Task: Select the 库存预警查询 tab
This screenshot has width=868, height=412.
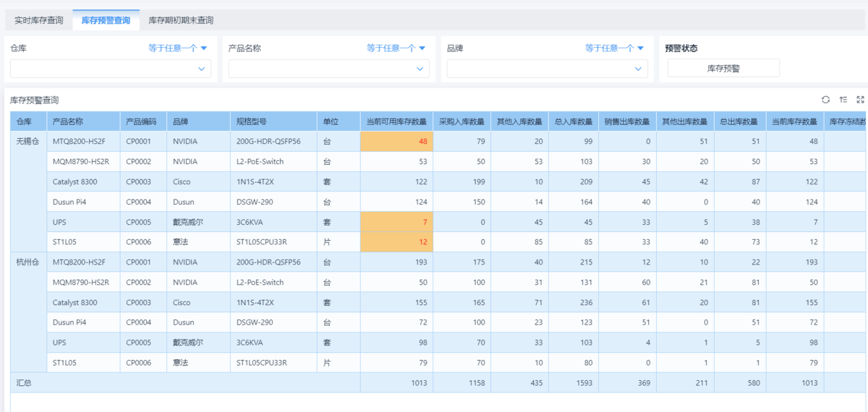Action: point(106,21)
